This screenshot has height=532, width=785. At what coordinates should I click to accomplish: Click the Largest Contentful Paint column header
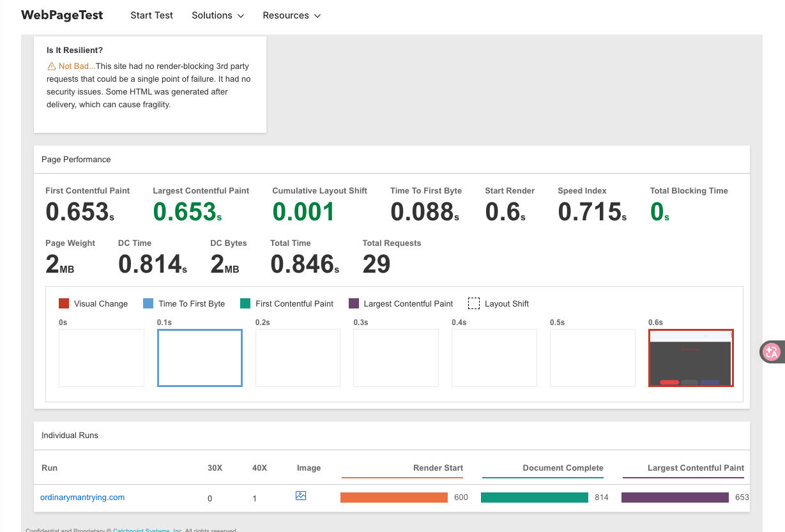click(696, 468)
